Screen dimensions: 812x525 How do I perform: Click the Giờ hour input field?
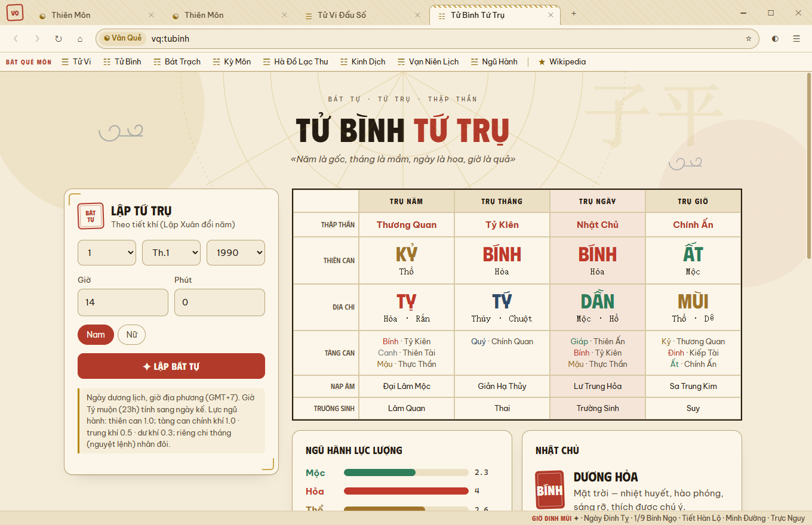click(123, 302)
